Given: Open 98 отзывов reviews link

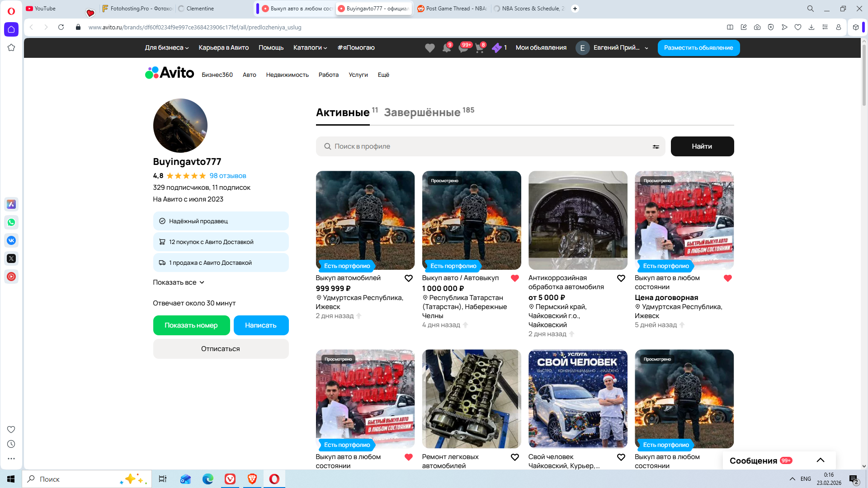Looking at the screenshot, I should coord(227,176).
